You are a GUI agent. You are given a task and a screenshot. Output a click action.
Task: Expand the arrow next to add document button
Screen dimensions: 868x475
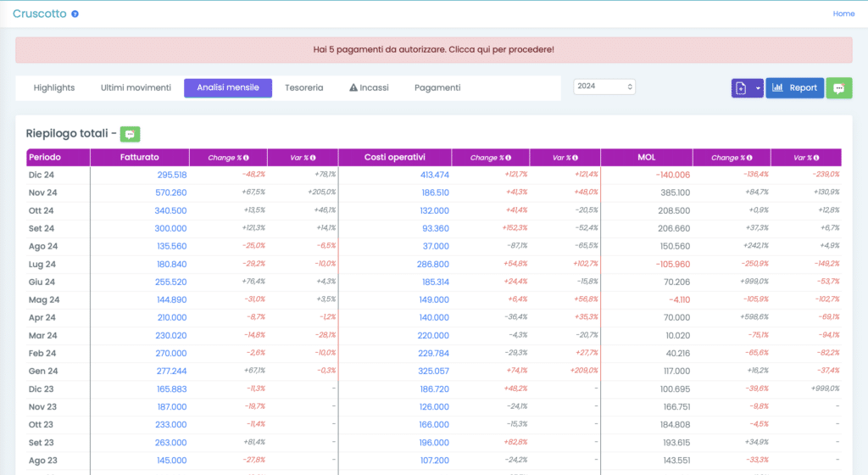[x=757, y=88]
